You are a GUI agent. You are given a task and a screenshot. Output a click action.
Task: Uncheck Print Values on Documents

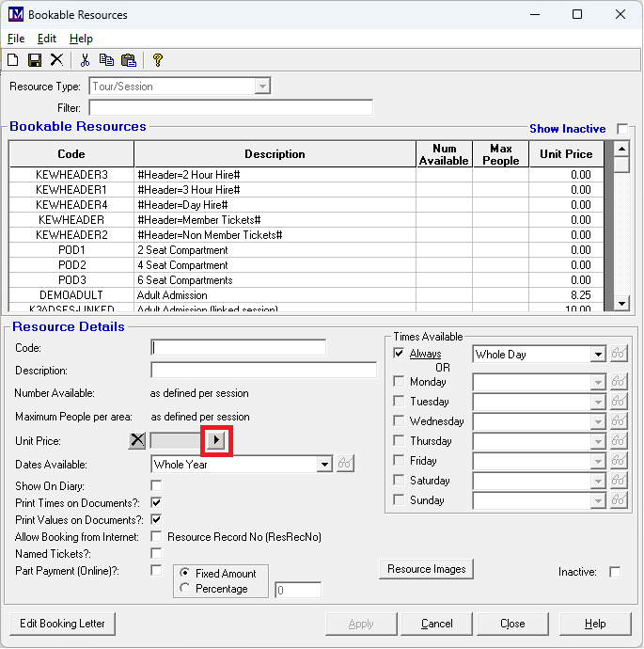[x=156, y=519]
